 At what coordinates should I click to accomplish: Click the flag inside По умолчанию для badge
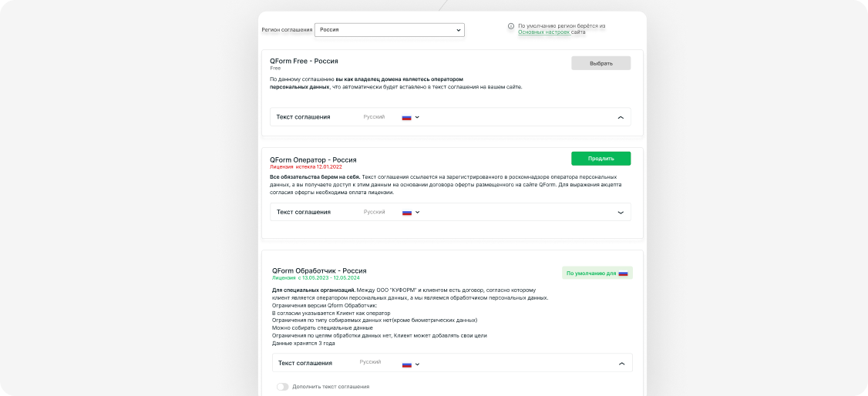(623, 274)
